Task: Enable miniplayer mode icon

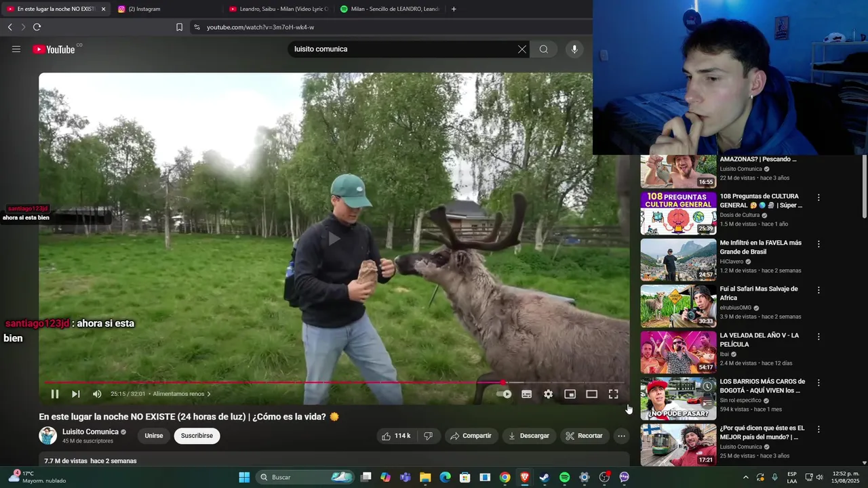Action: pyautogui.click(x=570, y=394)
